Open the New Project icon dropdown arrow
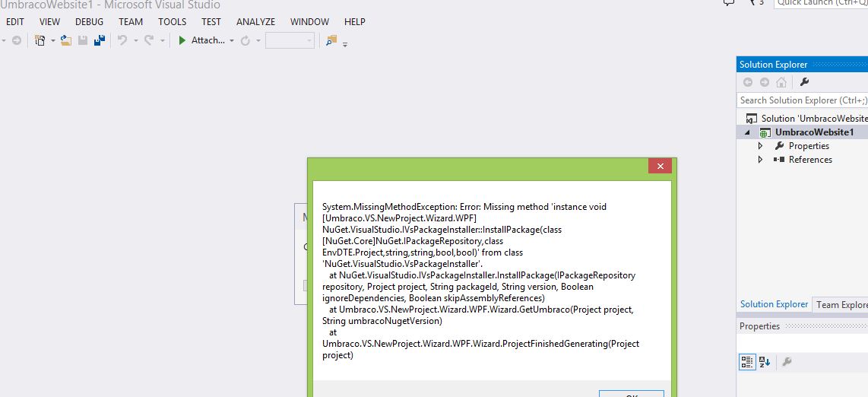 53,41
